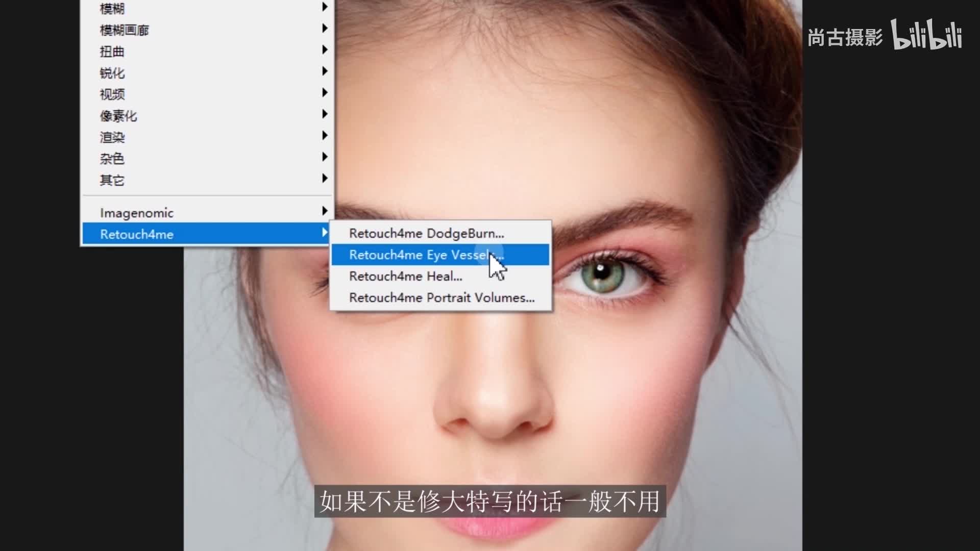Click the portrait's green eye on canvas
This screenshot has height=551, width=980.
(603, 275)
